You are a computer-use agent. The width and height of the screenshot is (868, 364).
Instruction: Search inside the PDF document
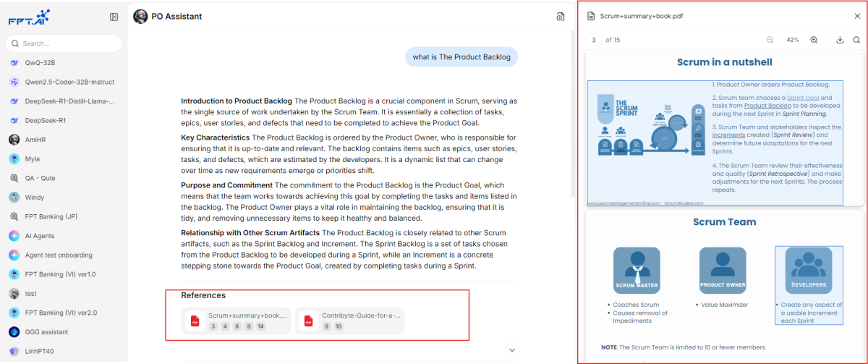[856, 40]
